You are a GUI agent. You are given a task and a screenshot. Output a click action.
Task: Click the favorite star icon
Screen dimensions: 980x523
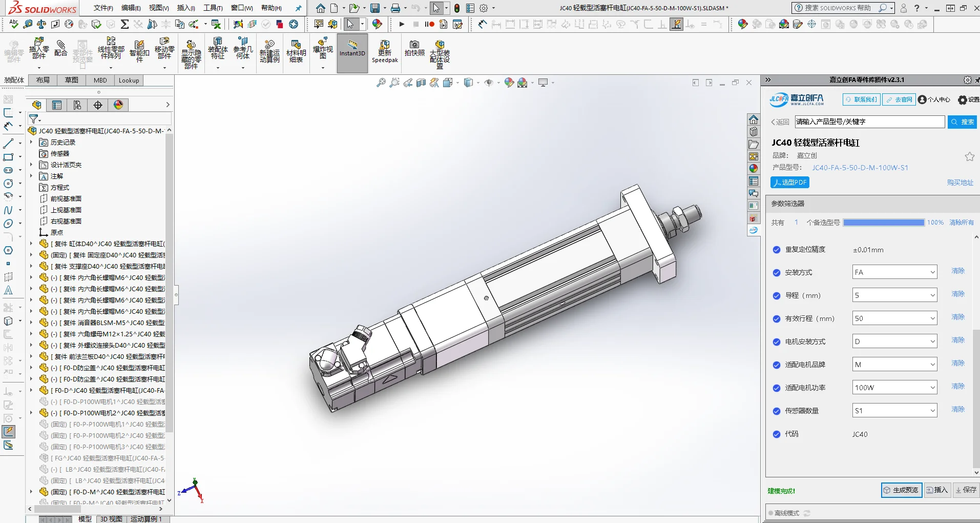click(x=970, y=157)
